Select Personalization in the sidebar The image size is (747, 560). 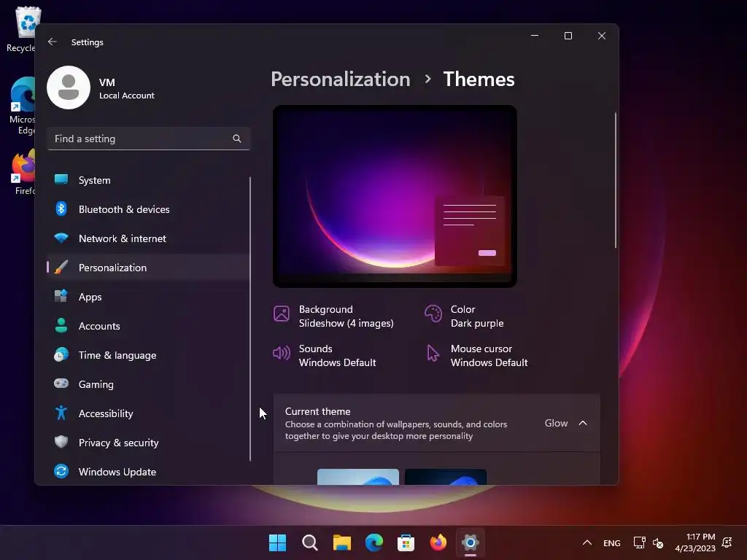pos(147,268)
